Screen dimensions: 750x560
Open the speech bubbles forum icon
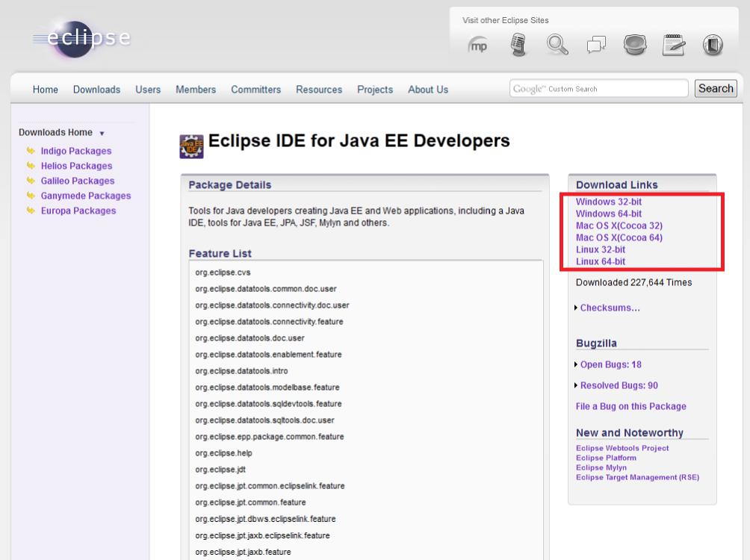point(597,46)
